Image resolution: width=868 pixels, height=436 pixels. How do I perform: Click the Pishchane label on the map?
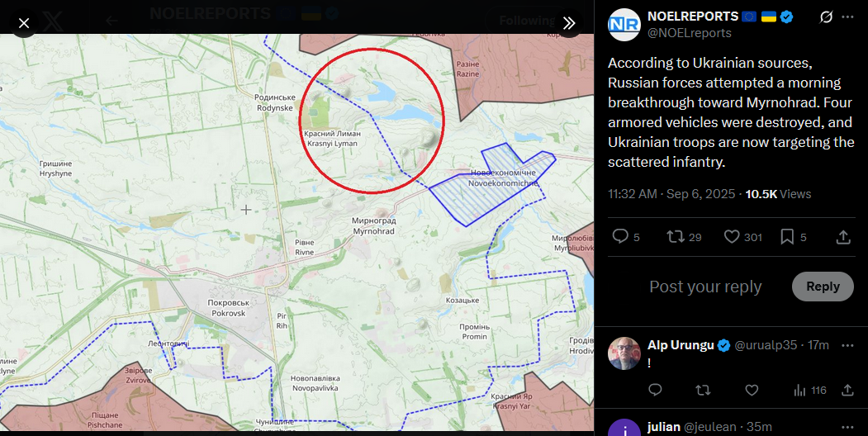point(105,420)
